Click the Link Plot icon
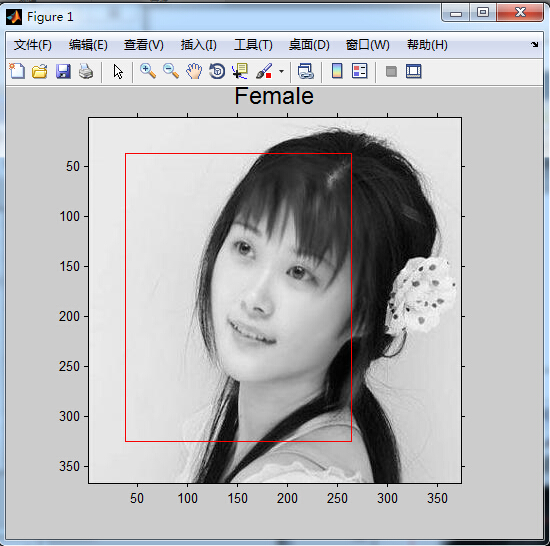 tap(306, 71)
